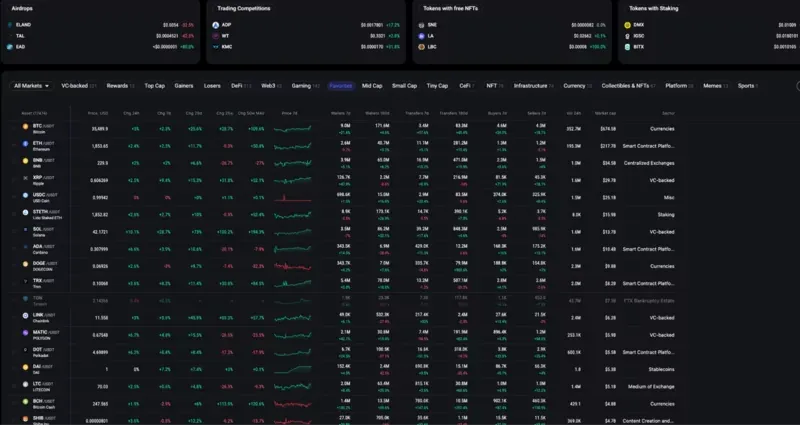800x425 pixels.
Task: Click the BTC 7-day price sparkline
Action: (x=292, y=129)
